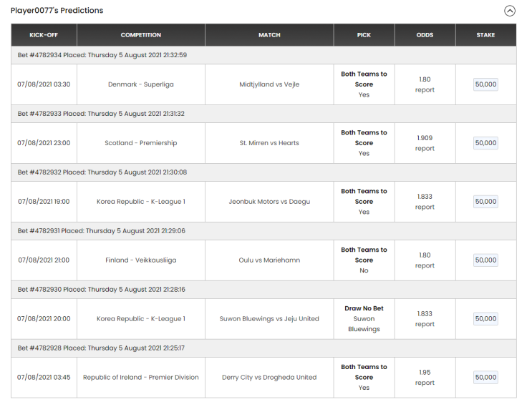This screenshot has height=402, width=532.
Task: Click report link under 1.95 odds
Action: point(425,383)
